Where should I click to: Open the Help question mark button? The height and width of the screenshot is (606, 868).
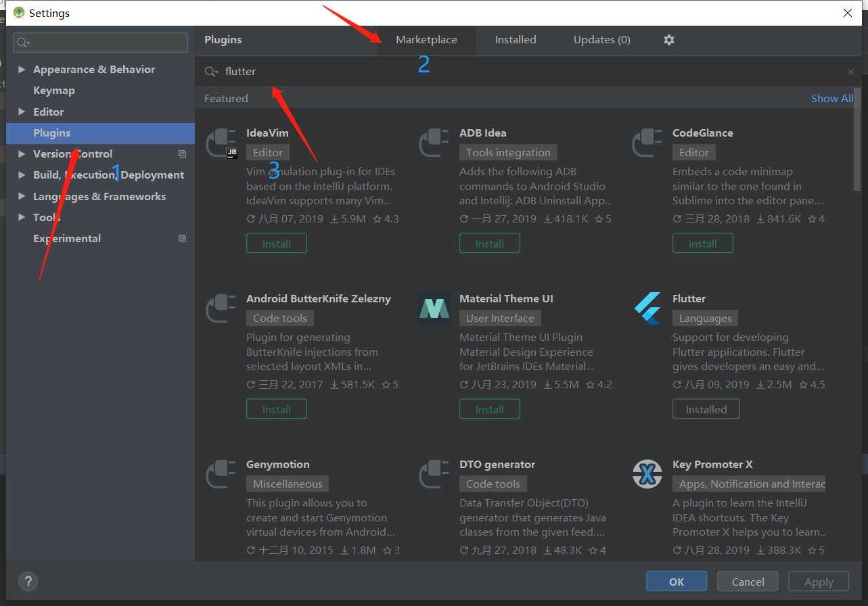(28, 581)
